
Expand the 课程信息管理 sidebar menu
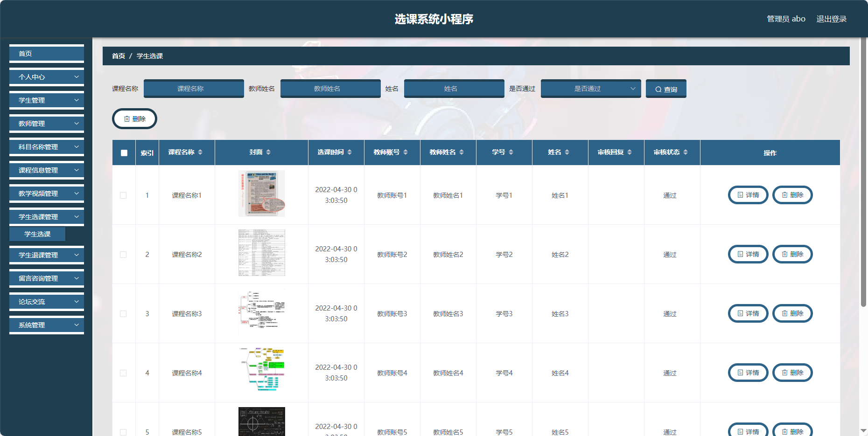point(47,170)
